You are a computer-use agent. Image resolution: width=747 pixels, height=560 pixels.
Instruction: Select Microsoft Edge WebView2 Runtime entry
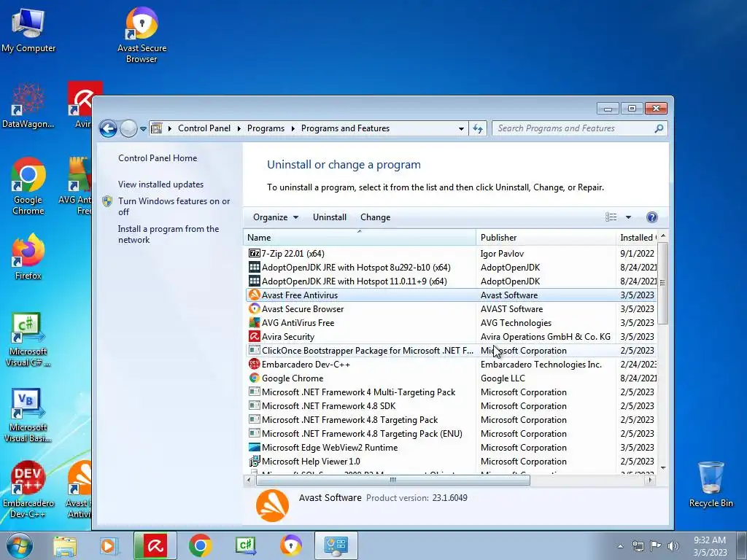coord(451,448)
